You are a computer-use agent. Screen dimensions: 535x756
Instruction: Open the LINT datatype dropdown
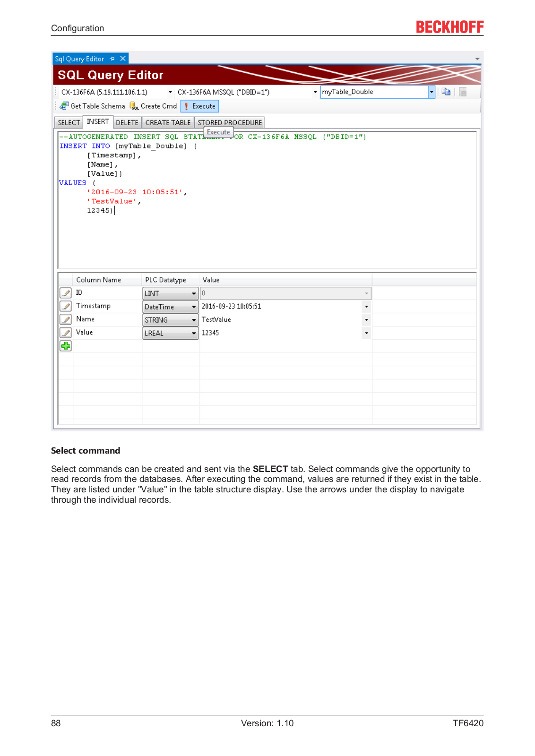tap(194, 293)
